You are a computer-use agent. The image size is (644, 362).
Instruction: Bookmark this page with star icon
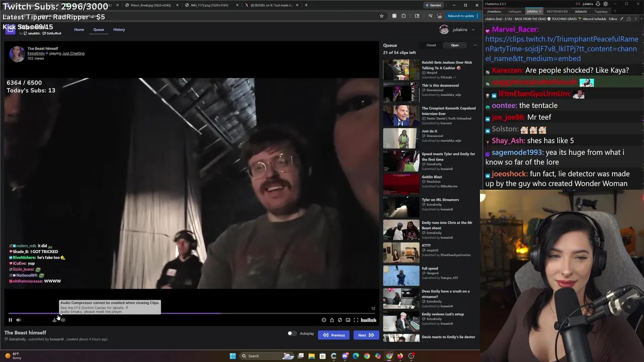381,16
